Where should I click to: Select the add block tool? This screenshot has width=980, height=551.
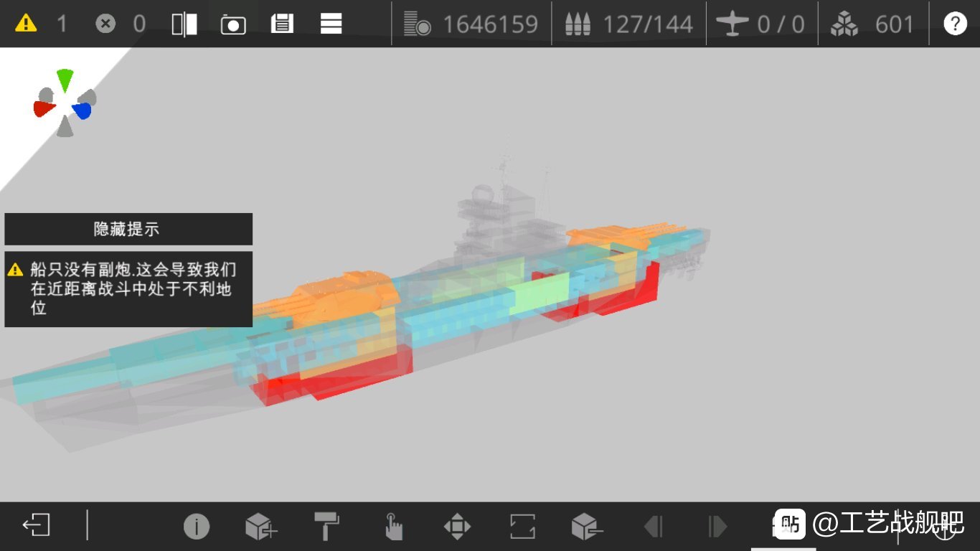(261, 527)
